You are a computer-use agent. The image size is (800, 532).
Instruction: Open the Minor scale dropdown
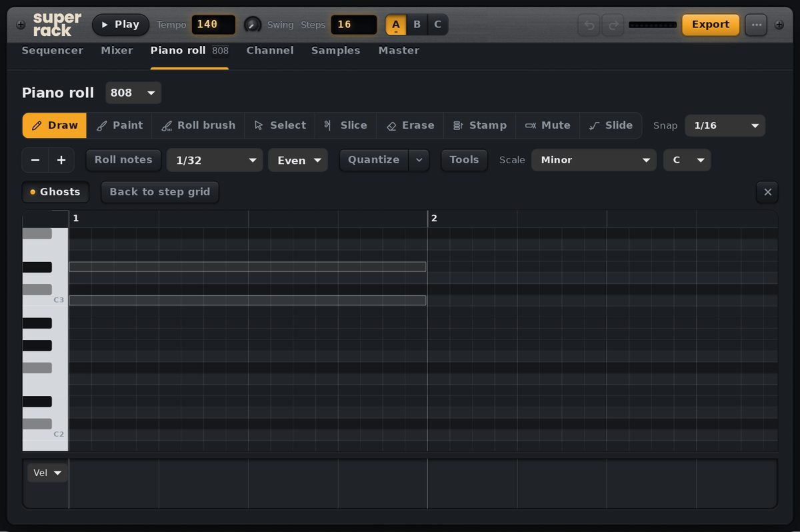point(594,160)
